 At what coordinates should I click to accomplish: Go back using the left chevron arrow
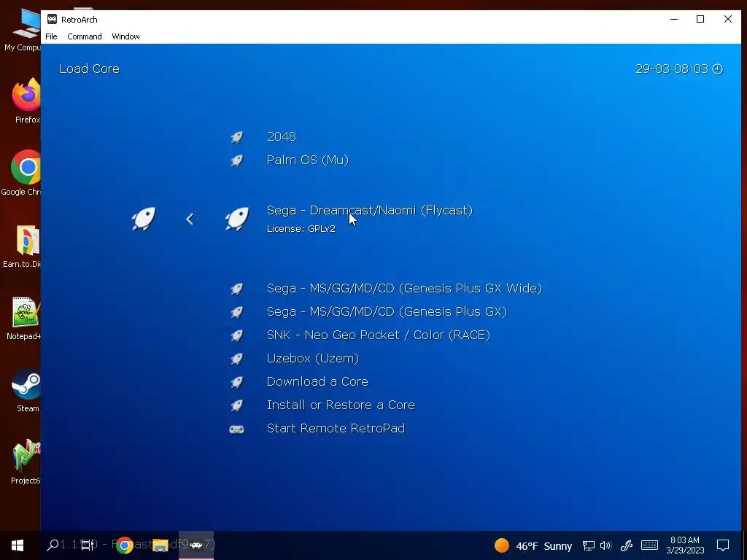pyautogui.click(x=190, y=219)
